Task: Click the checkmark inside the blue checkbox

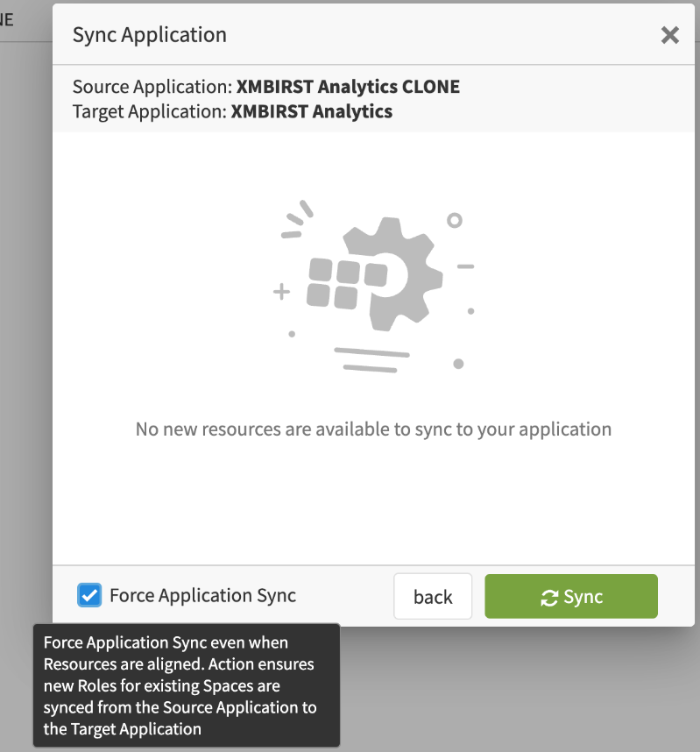Action: (88, 595)
